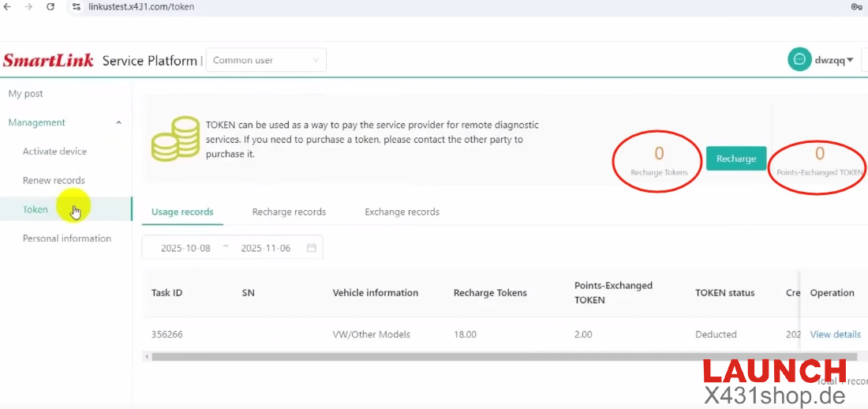The height and width of the screenshot is (409, 868).
Task: Open the password key icon in address bar
Action: [856, 6]
